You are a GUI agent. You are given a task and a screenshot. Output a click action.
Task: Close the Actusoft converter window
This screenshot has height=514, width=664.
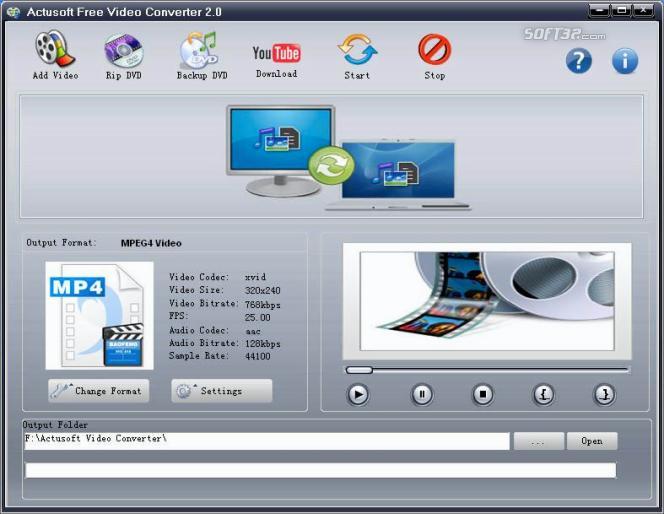click(643, 10)
